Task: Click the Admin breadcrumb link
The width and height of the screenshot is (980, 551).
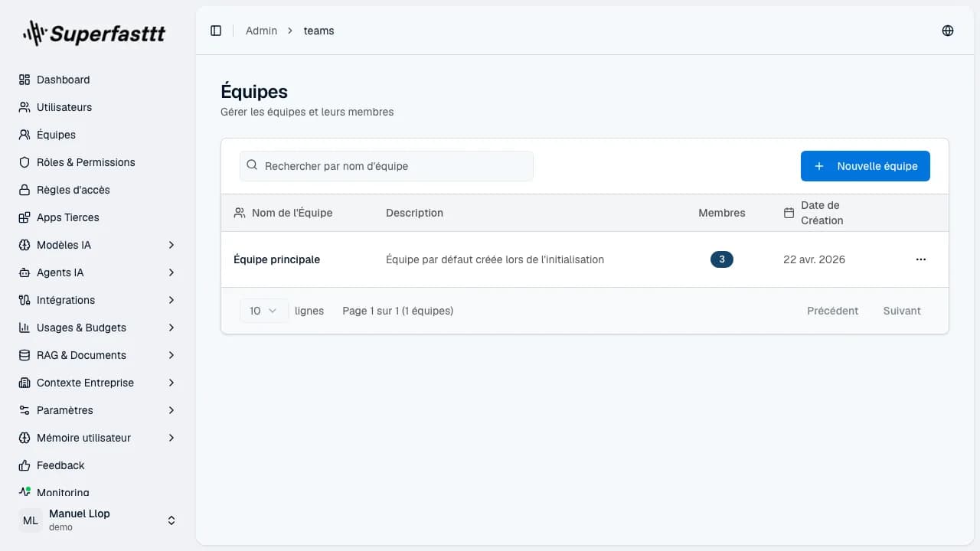Action: coord(261,31)
